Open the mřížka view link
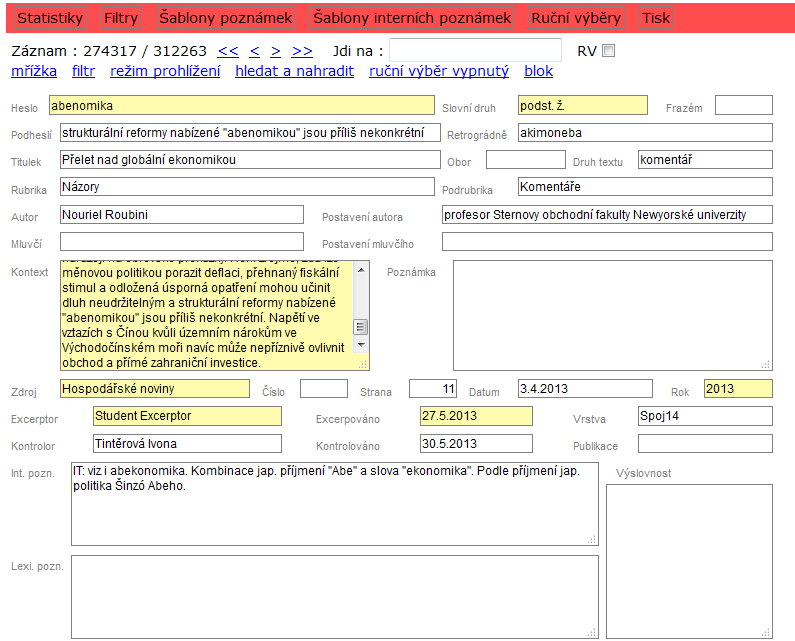 coord(34,71)
